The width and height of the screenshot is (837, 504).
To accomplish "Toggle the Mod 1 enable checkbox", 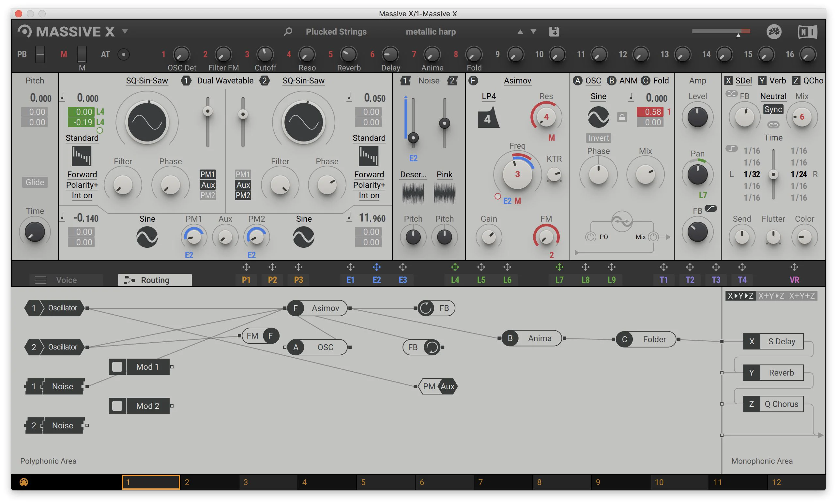I will tap(117, 366).
